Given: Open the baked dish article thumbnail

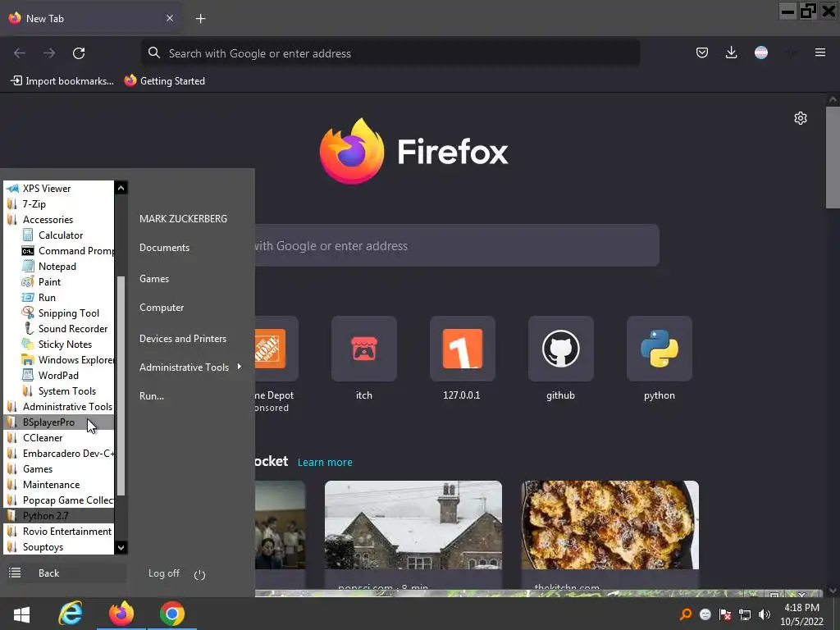Looking at the screenshot, I should [610, 525].
